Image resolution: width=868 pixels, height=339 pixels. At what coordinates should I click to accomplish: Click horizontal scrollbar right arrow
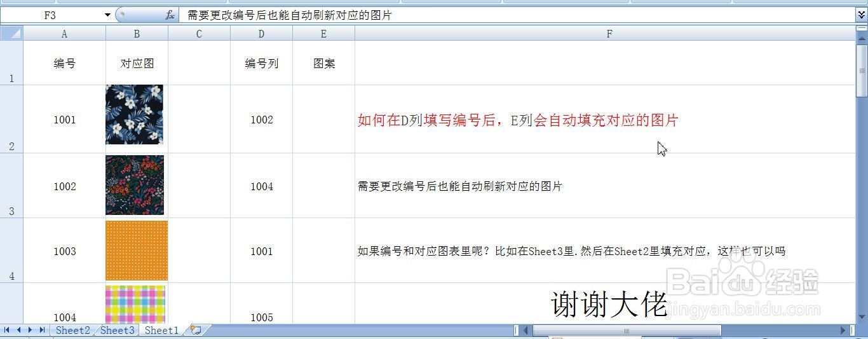pyautogui.click(x=843, y=331)
